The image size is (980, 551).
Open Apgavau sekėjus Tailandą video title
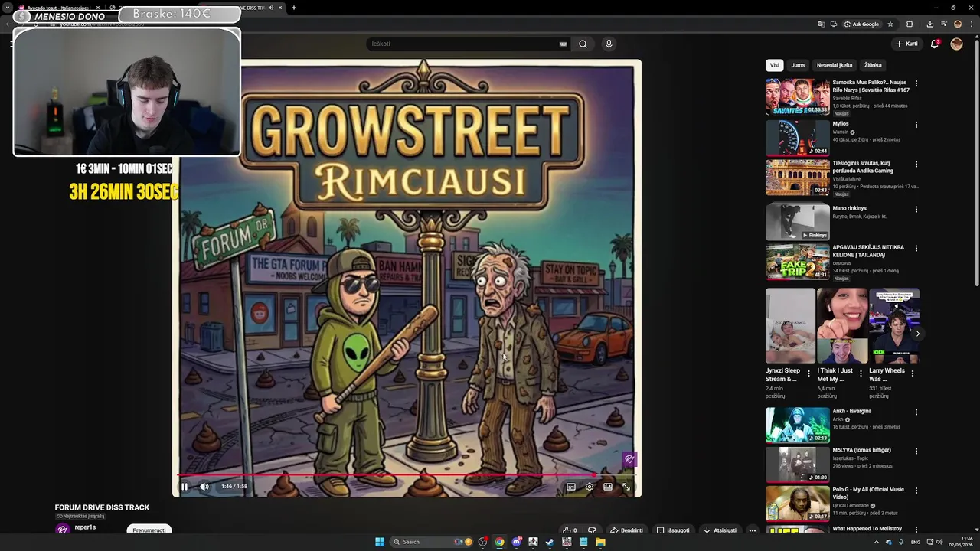point(868,251)
